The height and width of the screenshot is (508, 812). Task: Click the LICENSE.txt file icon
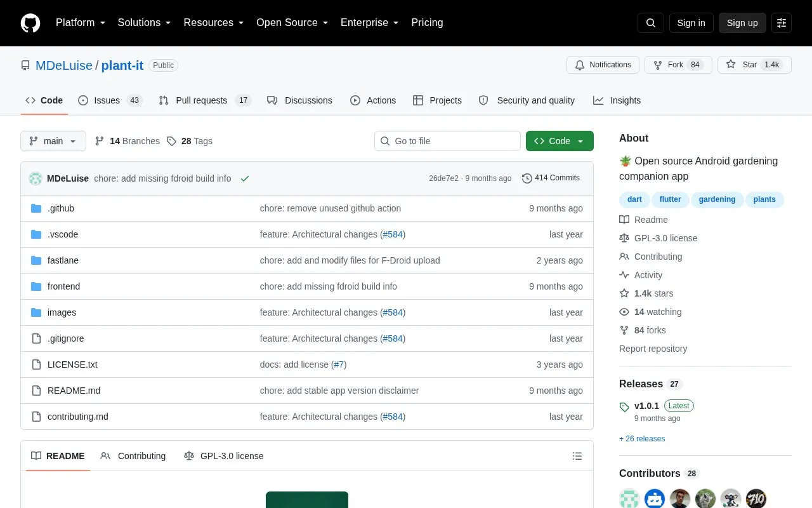(x=36, y=364)
